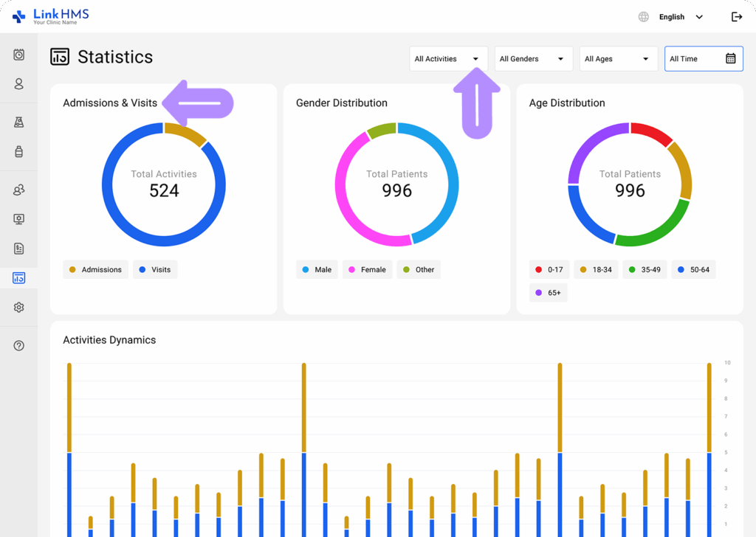The image size is (756, 537).
Task: Click the highlighted Statistics icon in the sidebar
Action: pyautogui.click(x=18, y=278)
